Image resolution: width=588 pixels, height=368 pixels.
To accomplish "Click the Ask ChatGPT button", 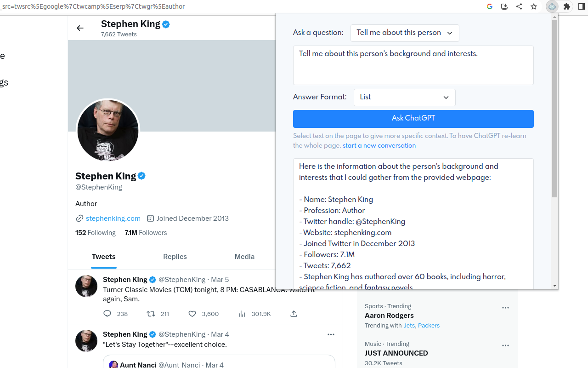I will pyautogui.click(x=413, y=119).
